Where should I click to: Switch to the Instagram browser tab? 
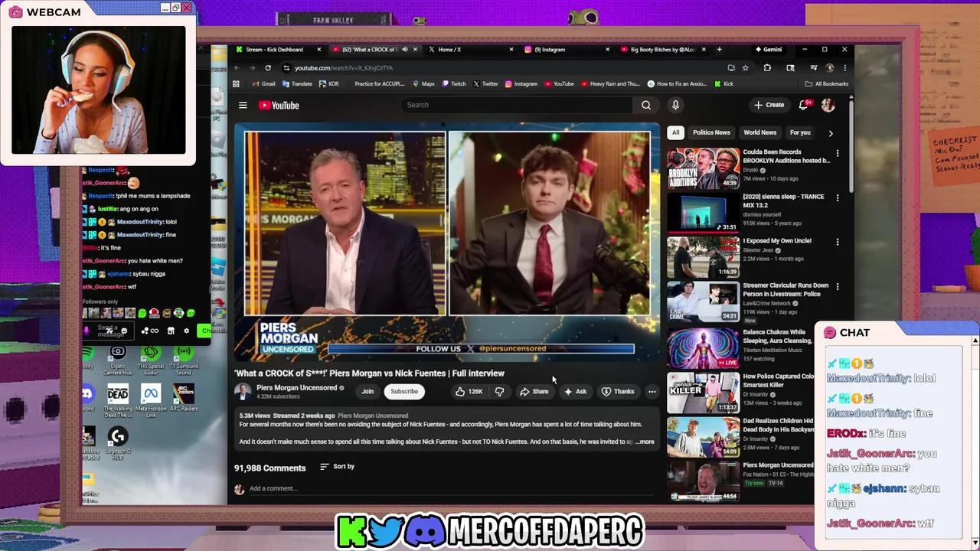[x=567, y=50]
